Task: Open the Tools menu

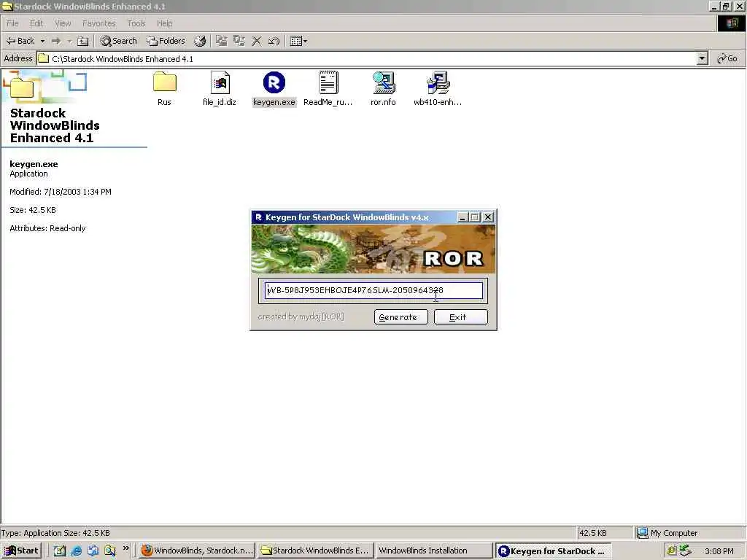Action: tap(136, 23)
